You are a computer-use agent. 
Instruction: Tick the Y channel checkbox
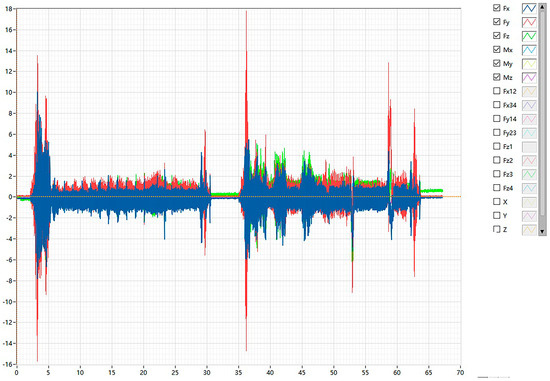[x=496, y=215]
